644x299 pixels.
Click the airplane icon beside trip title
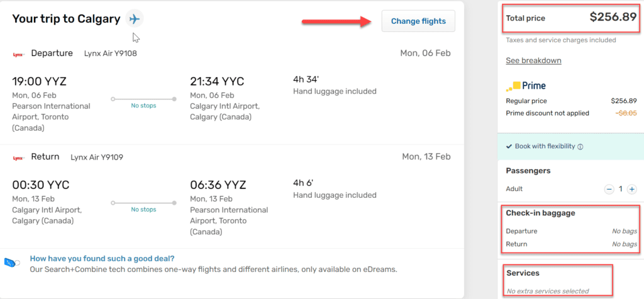135,19
